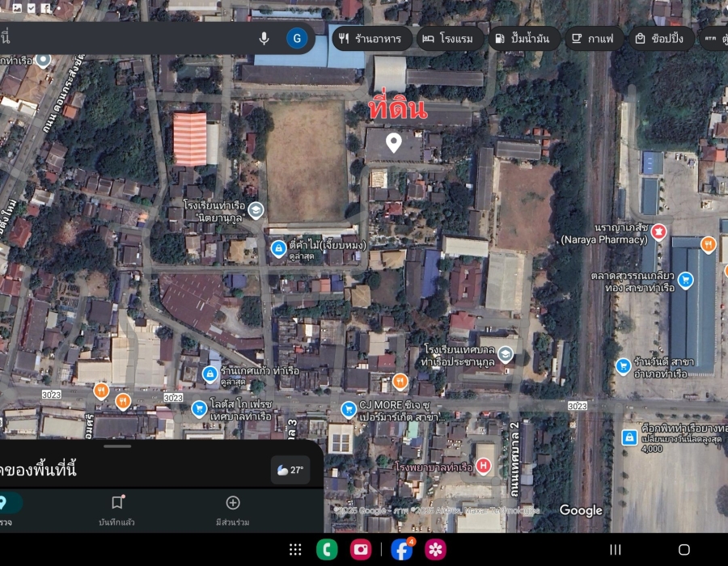
Task: Switch to บันทึกแล้ว saved tab
Action: tap(117, 510)
